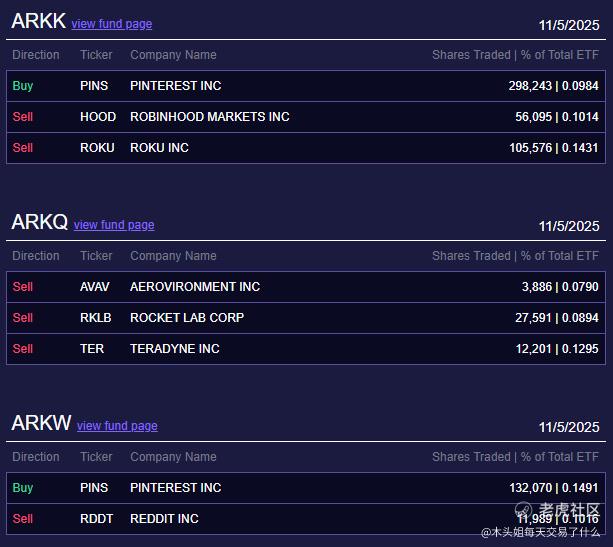Click the HOOD ticker
613x547 pixels.
(98, 117)
